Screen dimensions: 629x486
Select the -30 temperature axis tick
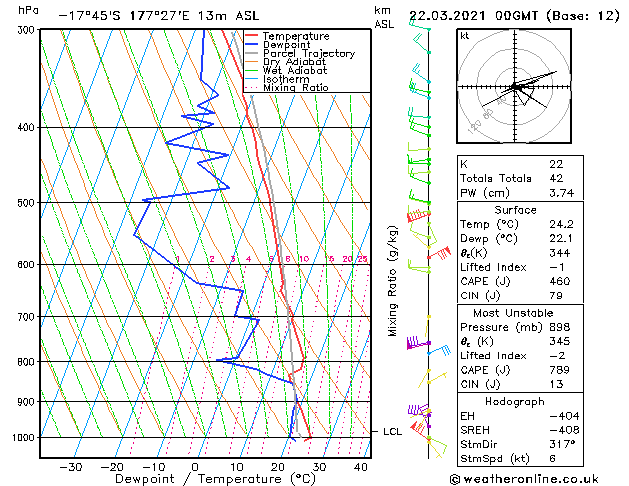(x=71, y=467)
